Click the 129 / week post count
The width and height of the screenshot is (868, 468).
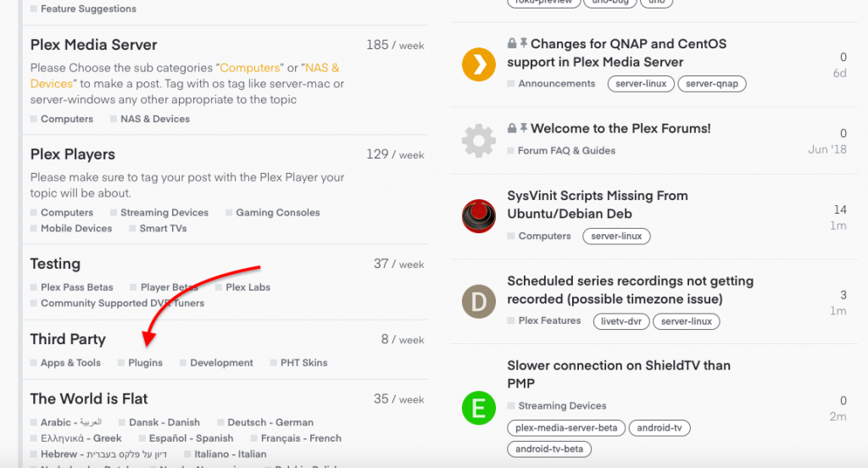click(395, 154)
